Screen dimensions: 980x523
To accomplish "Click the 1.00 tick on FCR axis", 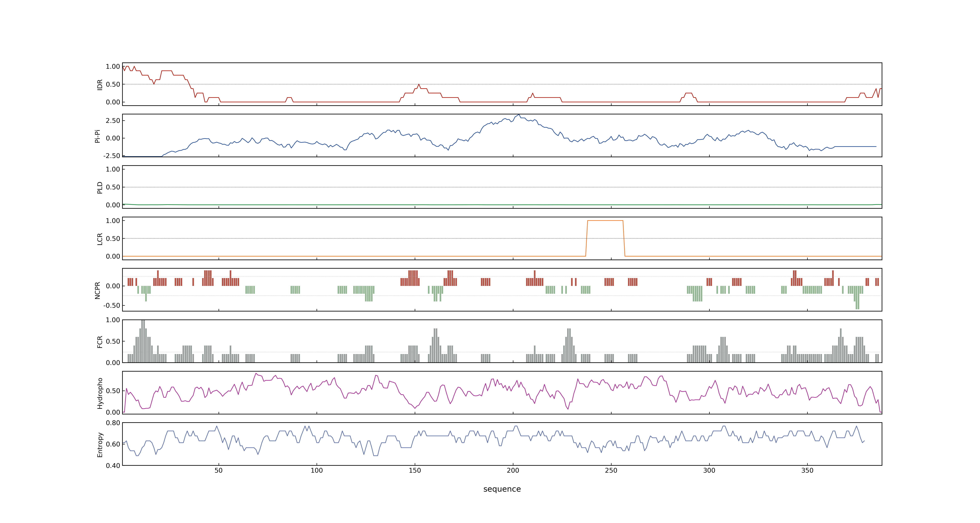I will click(113, 320).
